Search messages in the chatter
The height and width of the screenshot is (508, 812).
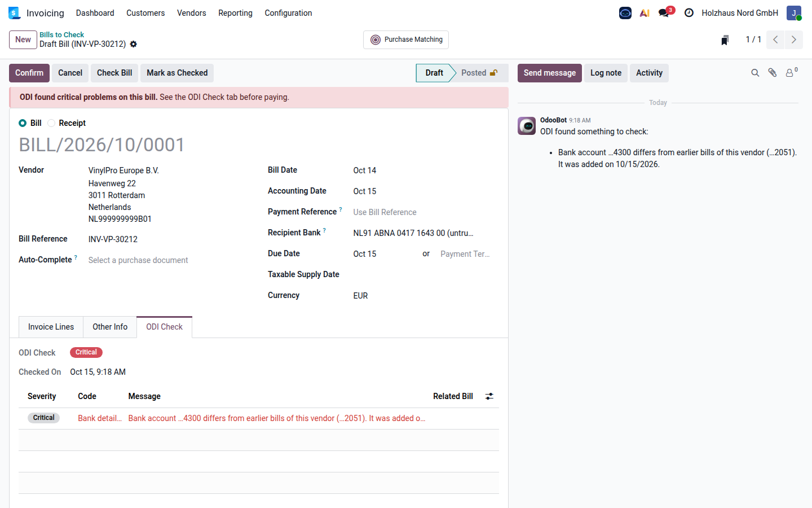pyautogui.click(x=755, y=73)
